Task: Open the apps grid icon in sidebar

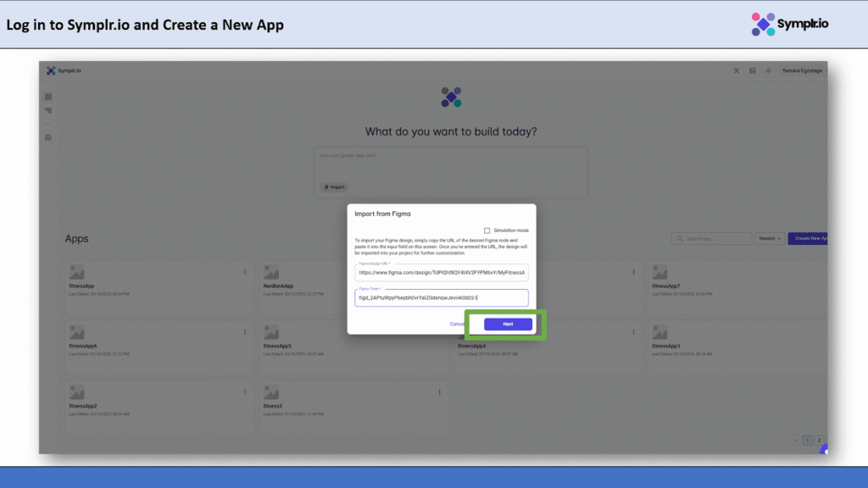Action: pyautogui.click(x=48, y=97)
